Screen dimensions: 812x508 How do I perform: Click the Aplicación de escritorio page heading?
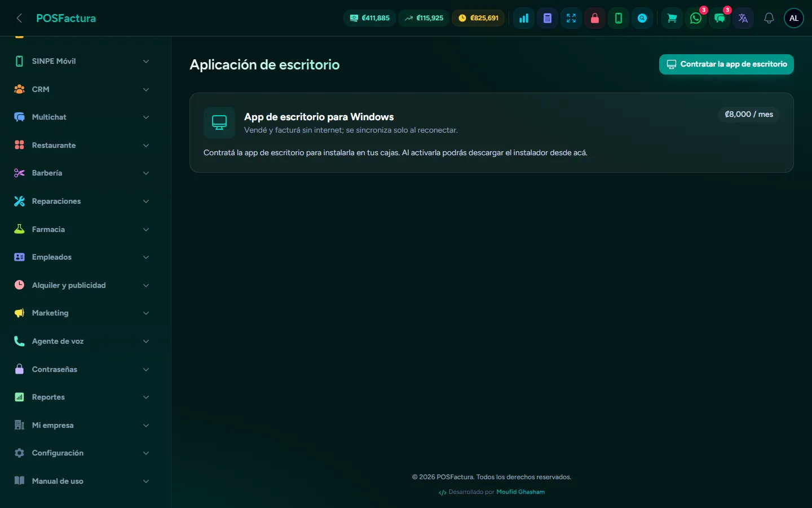(x=264, y=65)
